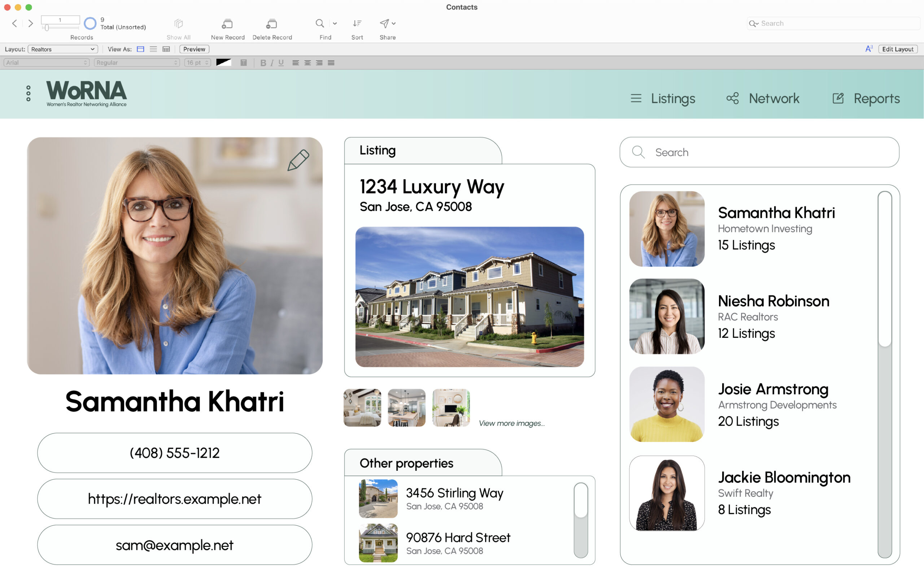Click the text highlight color icon
This screenshot has width=924, height=578.
coord(244,63)
